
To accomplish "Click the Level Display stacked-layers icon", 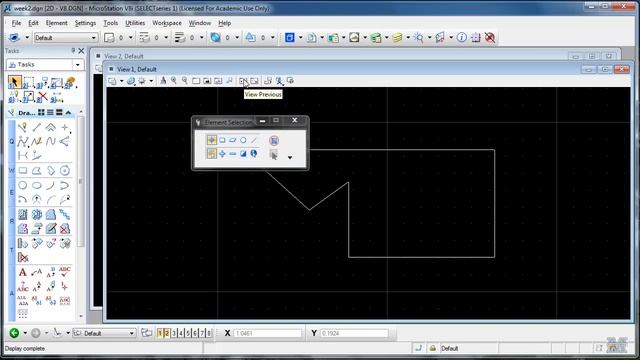I will (397, 38).
